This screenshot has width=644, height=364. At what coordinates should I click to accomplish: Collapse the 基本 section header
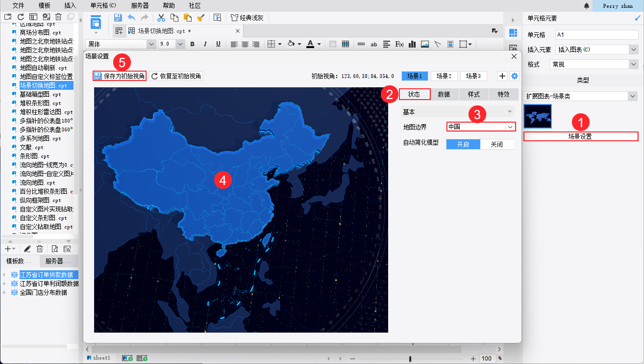(458, 112)
